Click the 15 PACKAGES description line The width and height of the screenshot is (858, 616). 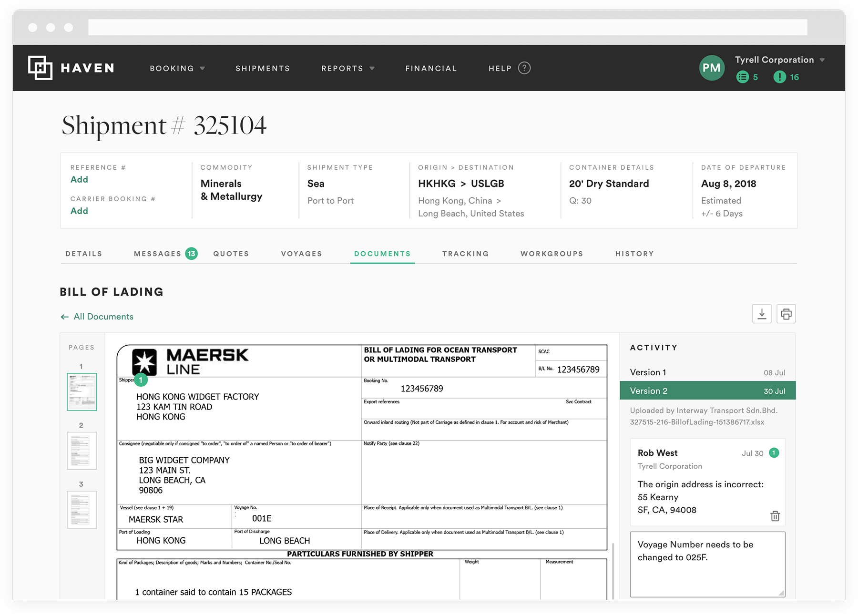click(213, 592)
